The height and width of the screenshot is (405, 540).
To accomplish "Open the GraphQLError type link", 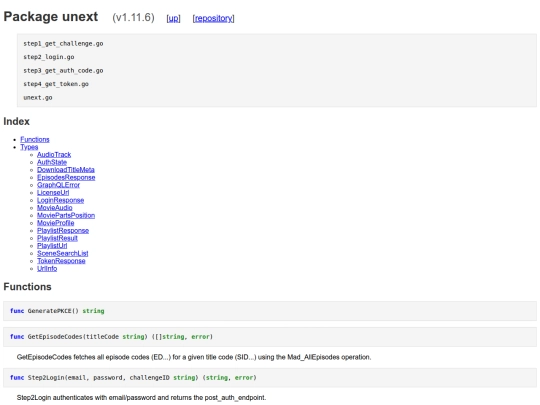I will coord(59,185).
